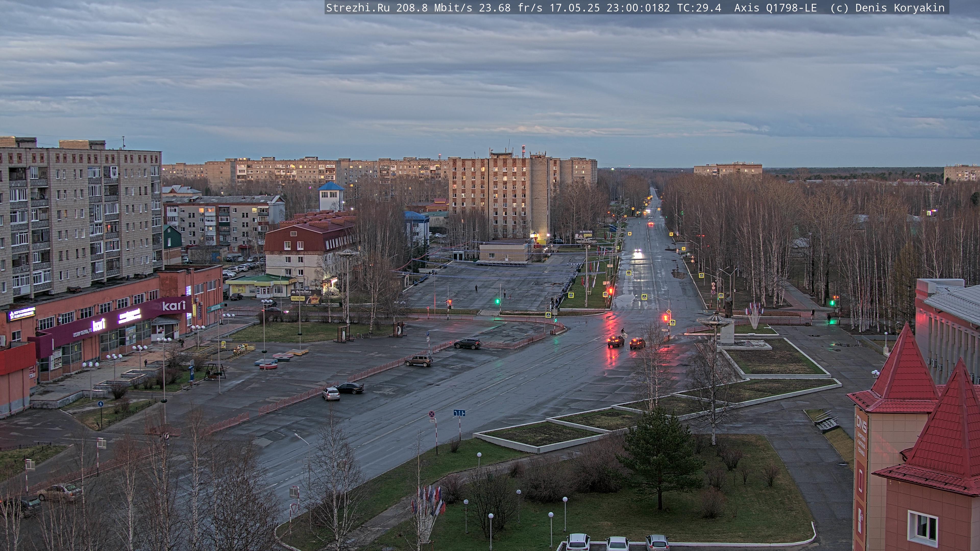980x551 pixels.
Task: Select the date 17.05.25
Action: [574, 8]
